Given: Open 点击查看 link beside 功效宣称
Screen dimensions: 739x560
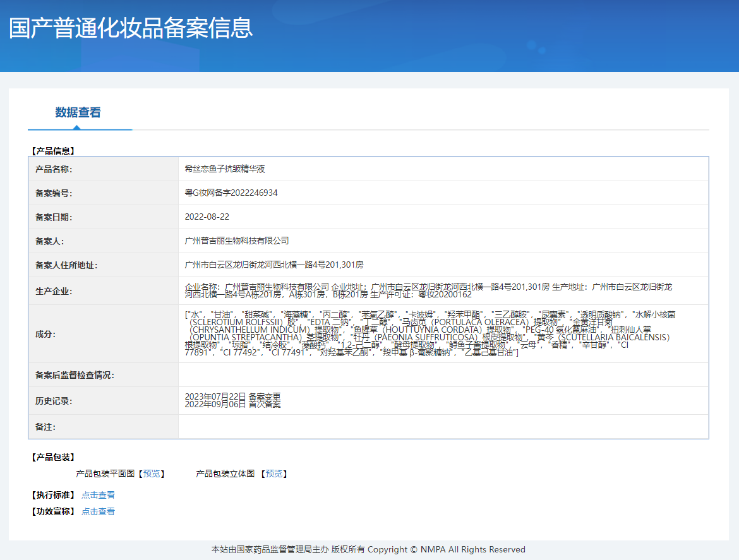Looking at the screenshot, I should coord(98,511).
